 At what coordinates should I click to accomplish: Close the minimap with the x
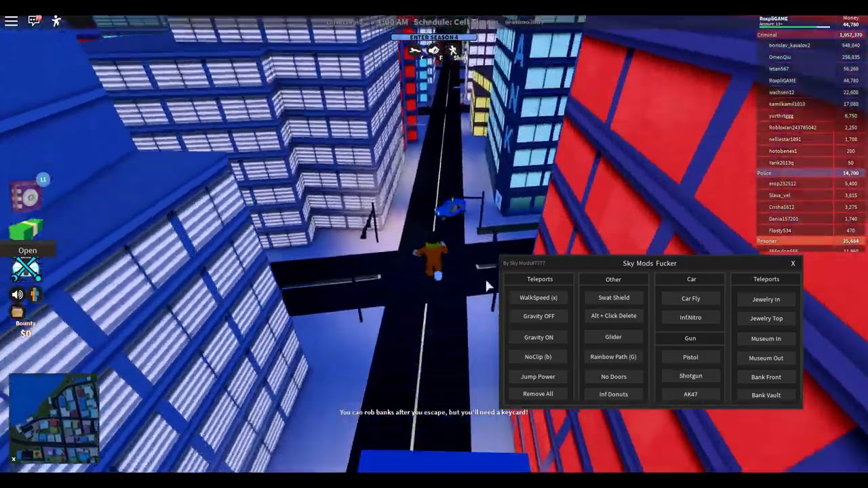(x=13, y=459)
